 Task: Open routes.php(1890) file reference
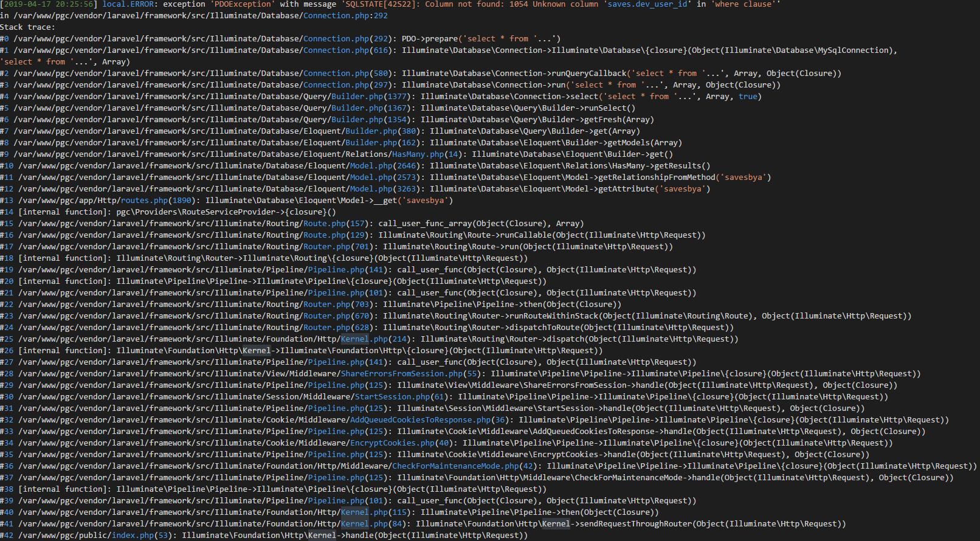point(158,201)
